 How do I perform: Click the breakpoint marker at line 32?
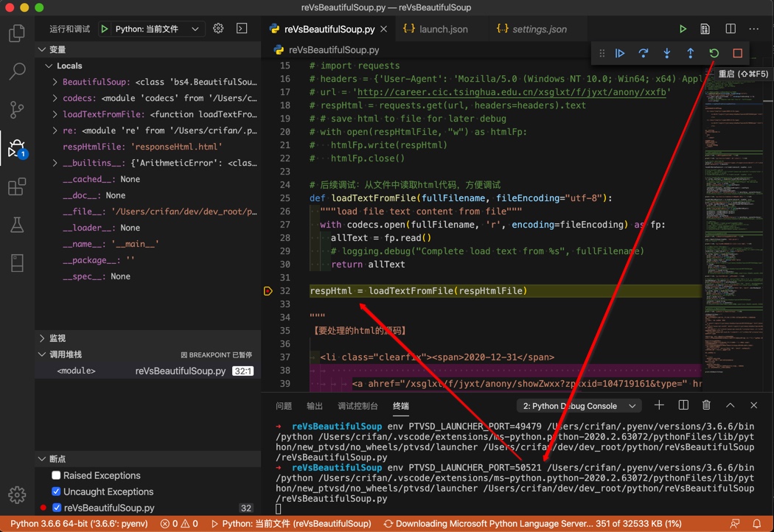coord(268,290)
